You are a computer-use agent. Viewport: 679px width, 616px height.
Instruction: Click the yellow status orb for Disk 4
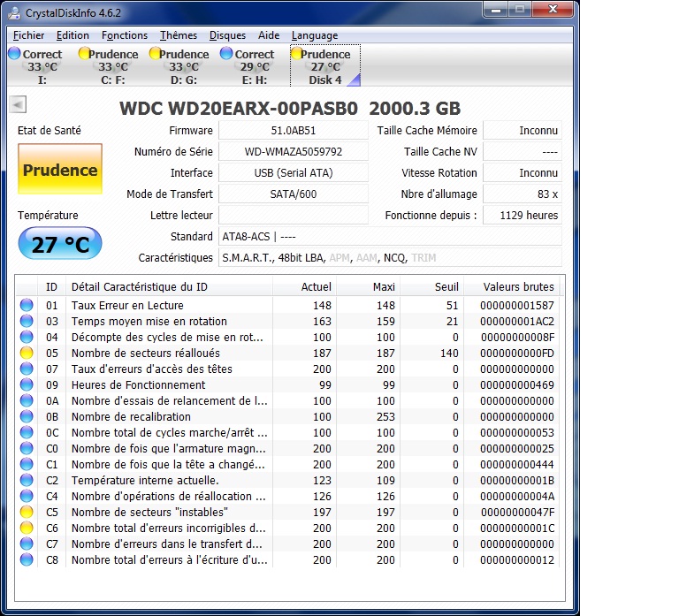point(297,53)
